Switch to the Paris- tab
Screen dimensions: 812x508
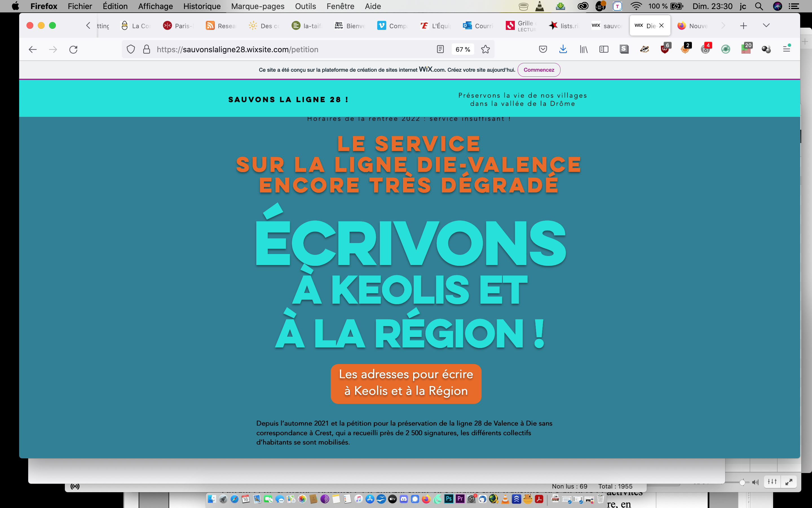point(178,25)
